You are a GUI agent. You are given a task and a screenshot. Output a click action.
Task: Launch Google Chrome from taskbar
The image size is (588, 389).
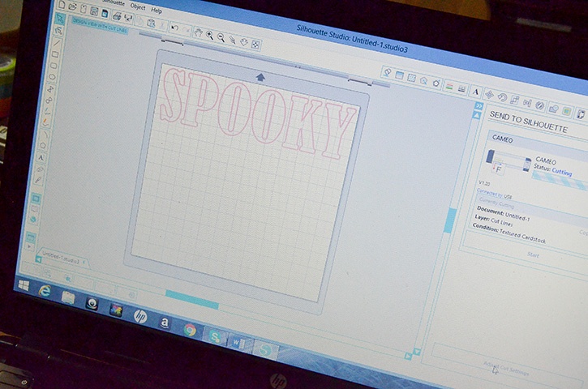[190, 330]
